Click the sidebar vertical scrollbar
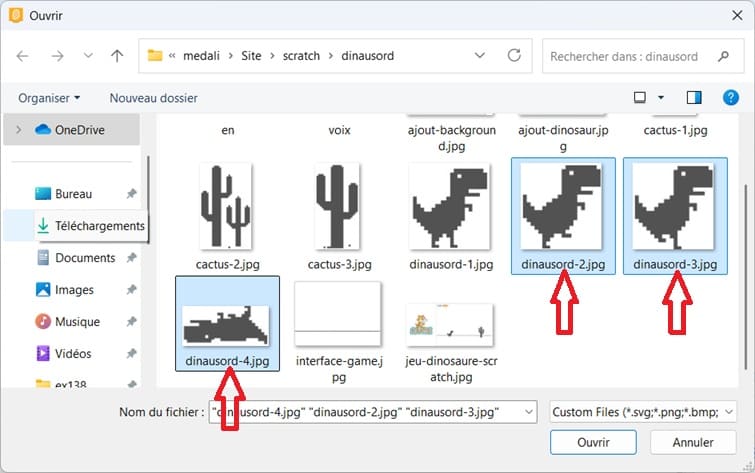Screen dimensions: 755x473 [148, 200]
